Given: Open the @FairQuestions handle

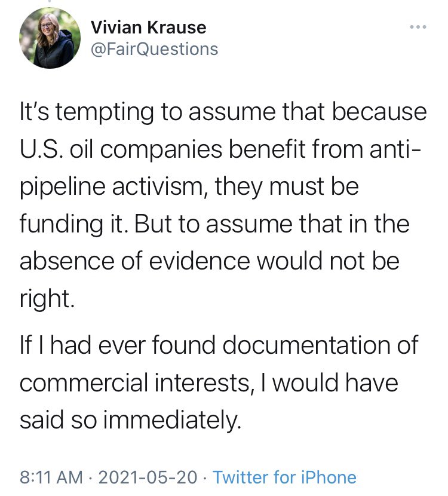Looking at the screenshot, I should (154, 48).
